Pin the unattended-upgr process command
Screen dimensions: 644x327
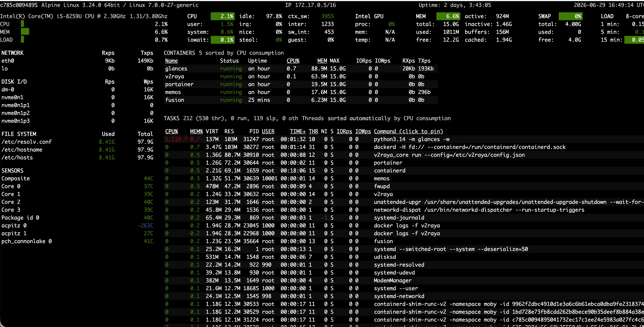(509, 202)
